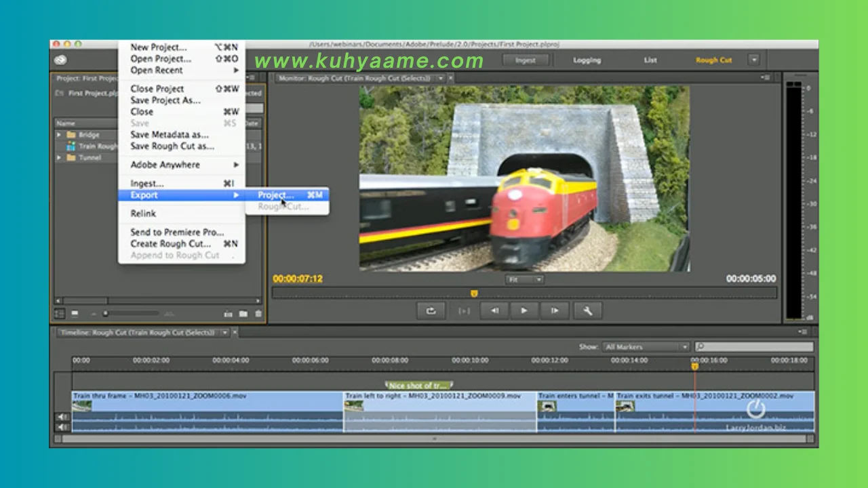
Task: Open the All Markers show dropdown
Action: coord(646,346)
